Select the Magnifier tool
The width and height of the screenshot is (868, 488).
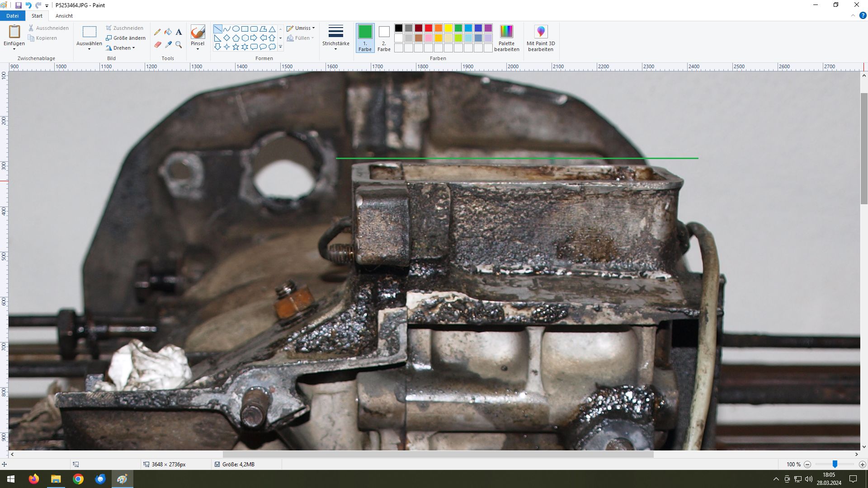tap(179, 45)
